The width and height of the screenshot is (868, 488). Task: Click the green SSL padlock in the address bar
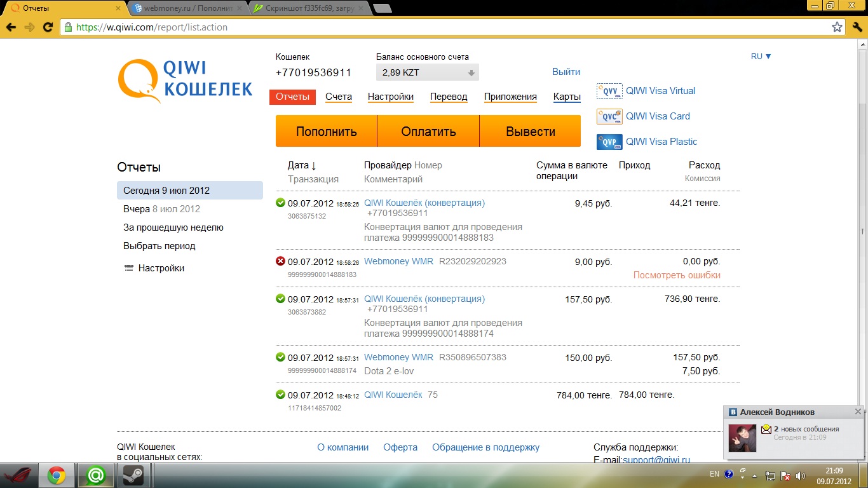pos(69,27)
